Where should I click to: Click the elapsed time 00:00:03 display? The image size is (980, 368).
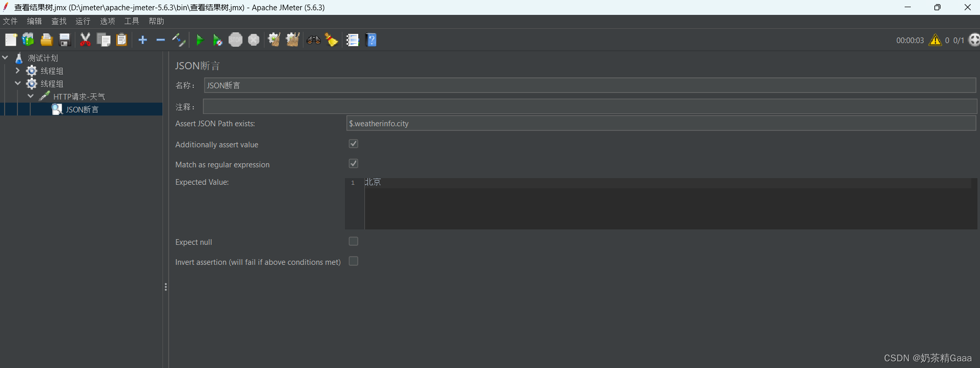coord(910,40)
